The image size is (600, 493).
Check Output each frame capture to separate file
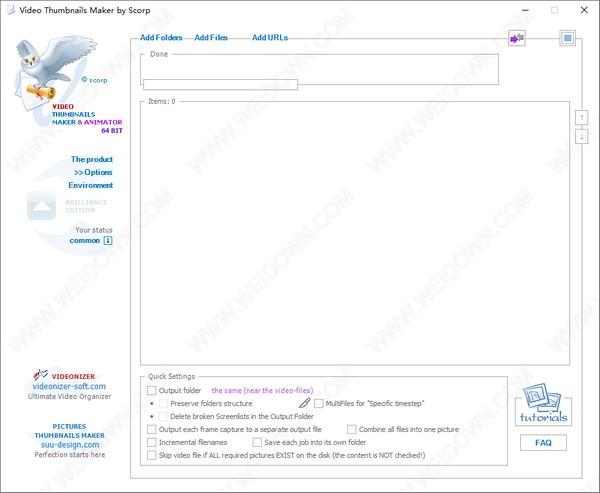coord(152,429)
